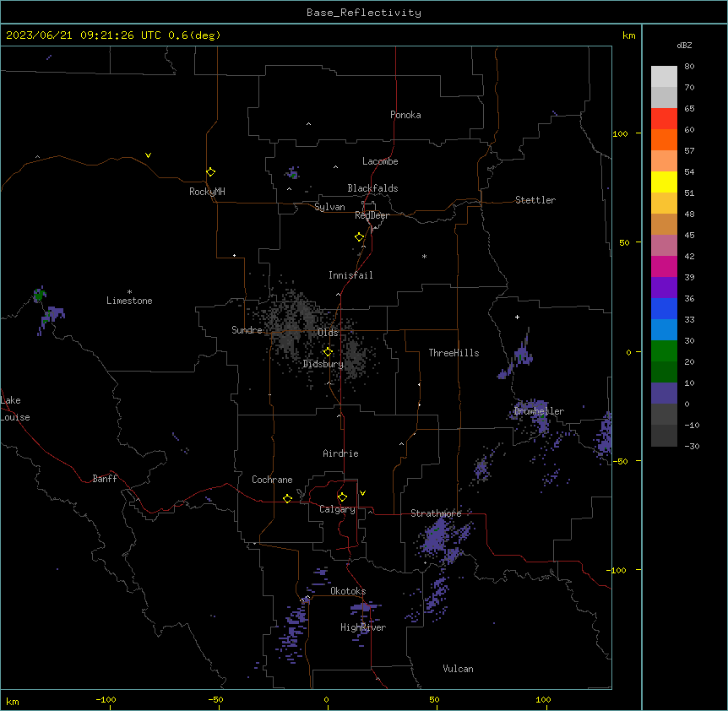728x711 pixels.
Task: Click the -100 tick on horizontal axis
Action: 106,699
